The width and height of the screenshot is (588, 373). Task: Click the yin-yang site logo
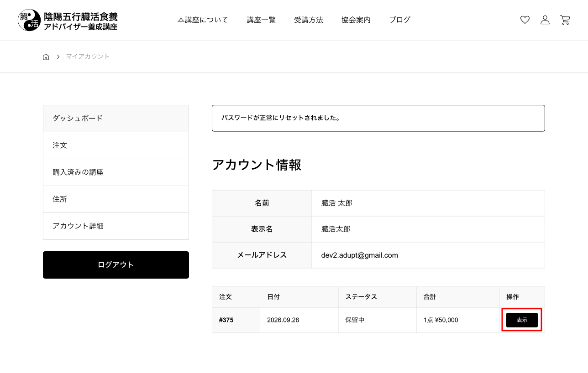point(29,21)
